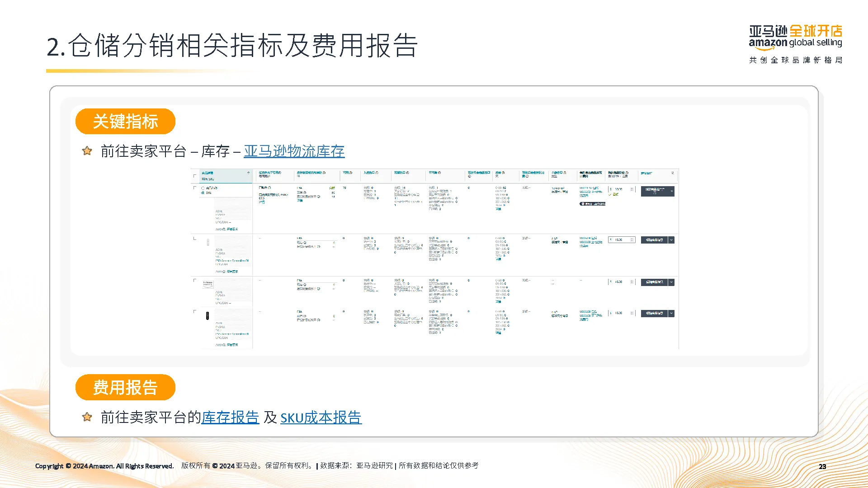Open the 亚马逊物流库存 link
This screenshot has height=488, width=868.
[294, 151]
